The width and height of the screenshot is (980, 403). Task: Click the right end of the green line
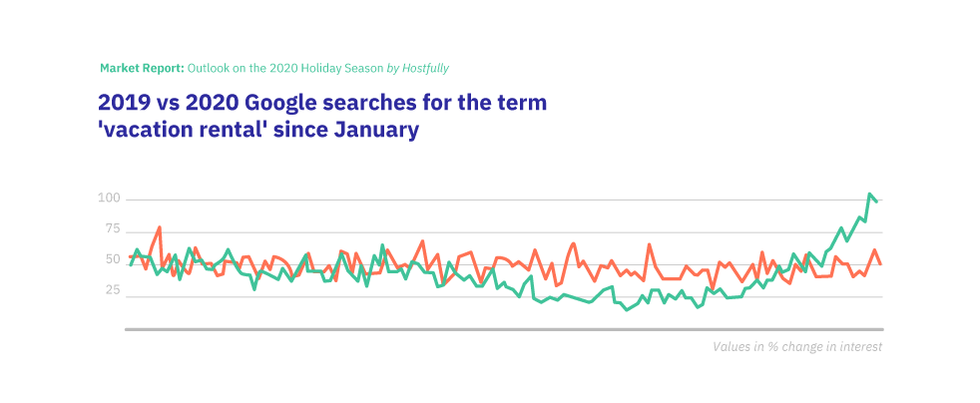[x=876, y=201]
